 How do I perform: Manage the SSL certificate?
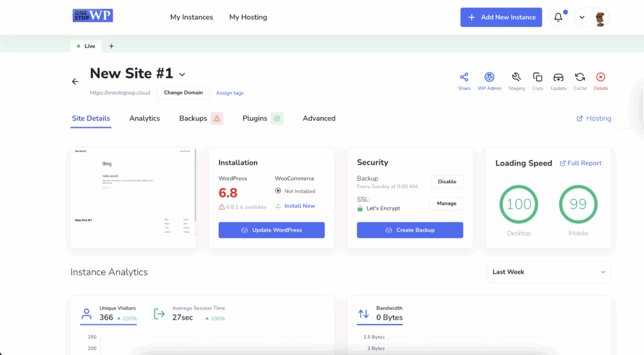[447, 203]
